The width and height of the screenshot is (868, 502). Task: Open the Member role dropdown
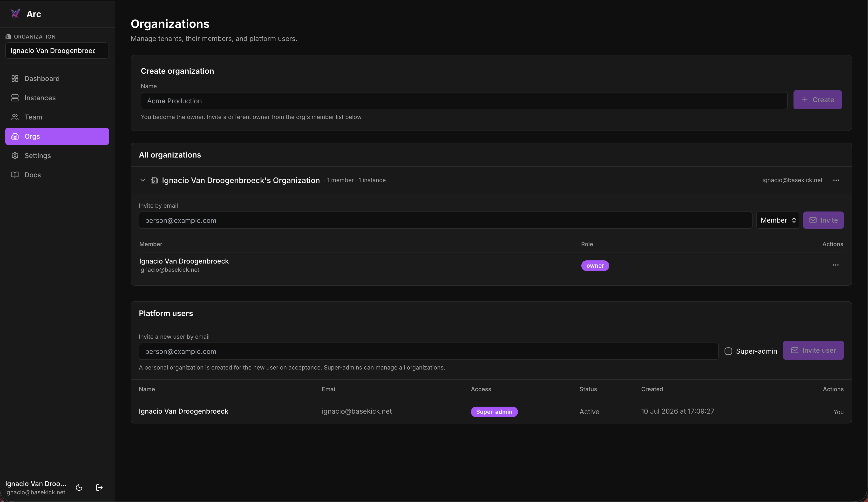tap(778, 220)
